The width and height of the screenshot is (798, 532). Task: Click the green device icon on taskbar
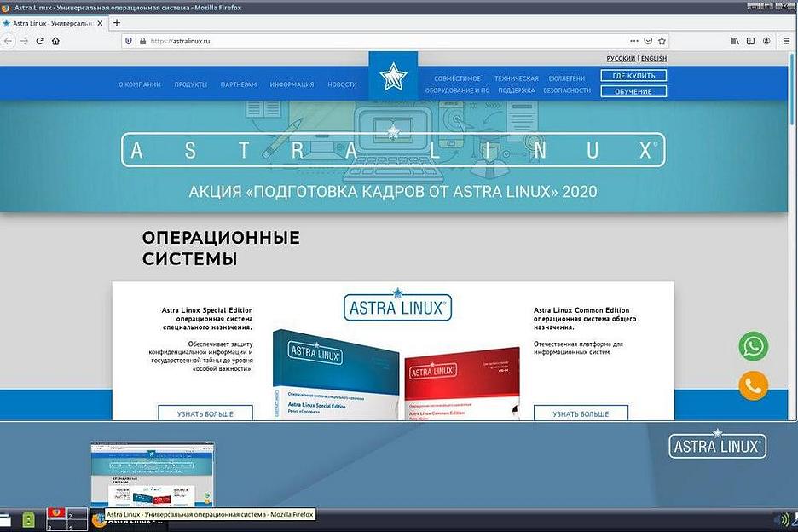click(29, 520)
